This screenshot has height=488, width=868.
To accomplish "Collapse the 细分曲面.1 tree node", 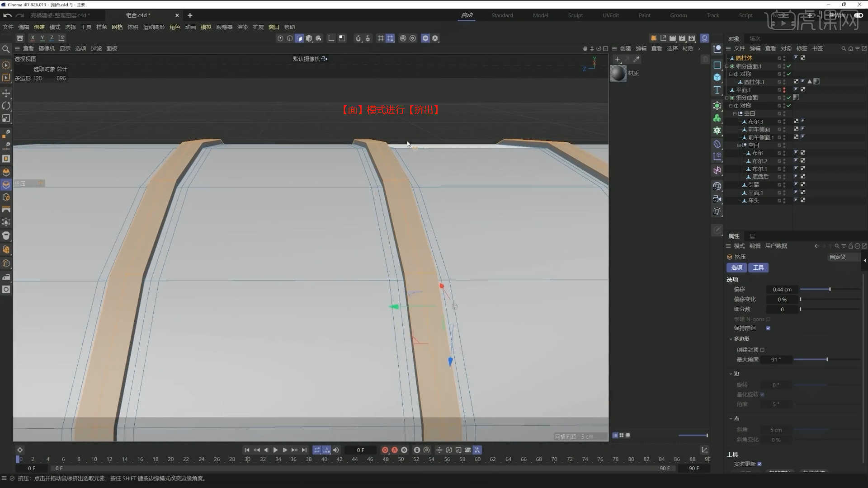I will pyautogui.click(x=727, y=66).
